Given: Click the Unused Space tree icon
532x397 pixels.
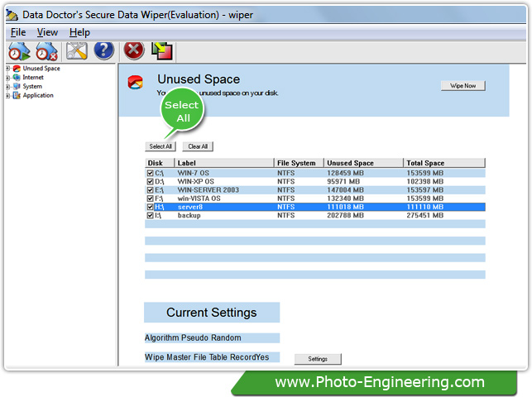Looking at the screenshot, I should 17,69.
